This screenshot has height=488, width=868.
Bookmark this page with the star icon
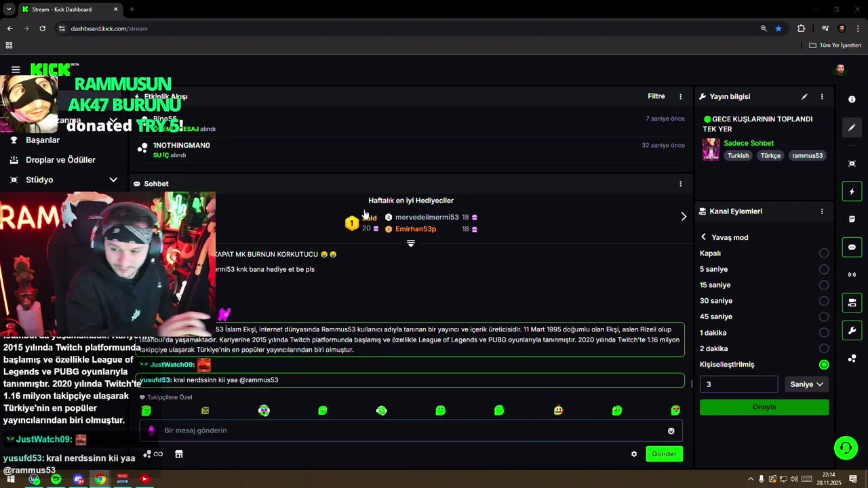[778, 28]
